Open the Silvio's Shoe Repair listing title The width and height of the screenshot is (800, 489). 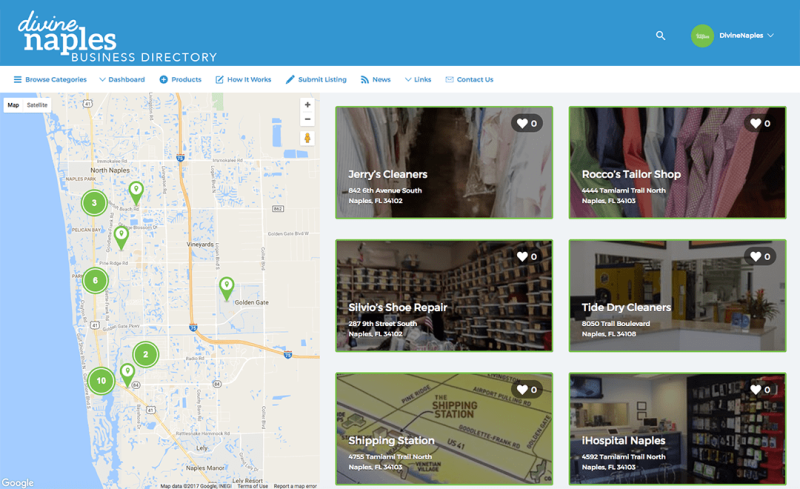397,308
